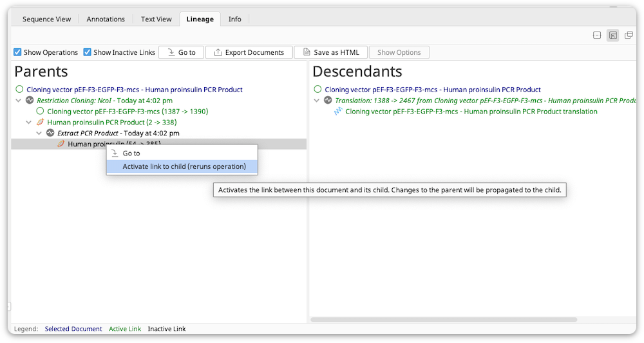This screenshot has height=343, width=644.
Task: Click the Translation operation icon in Descendants
Action: [x=328, y=100]
